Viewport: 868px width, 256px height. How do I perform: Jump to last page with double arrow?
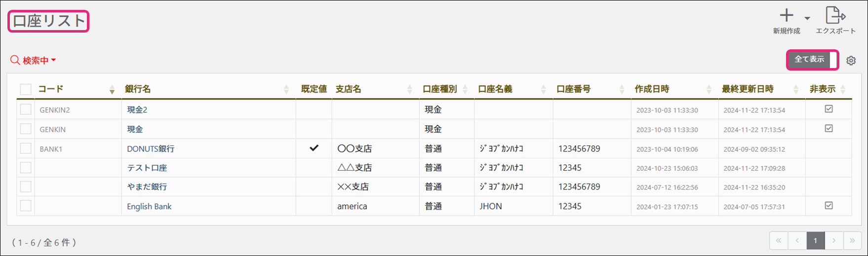point(852,241)
